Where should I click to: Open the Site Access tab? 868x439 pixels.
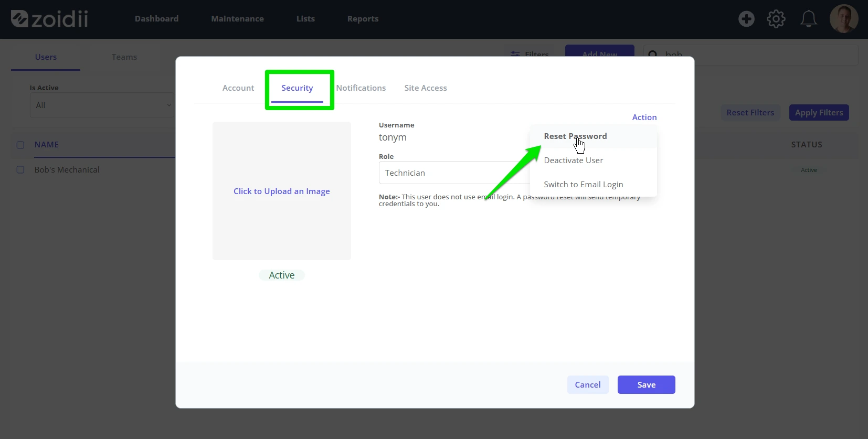coord(426,88)
